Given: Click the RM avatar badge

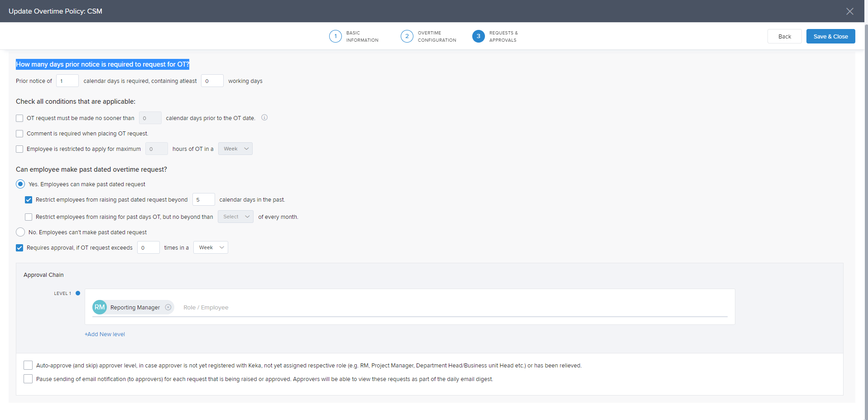Looking at the screenshot, I should pos(100,307).
